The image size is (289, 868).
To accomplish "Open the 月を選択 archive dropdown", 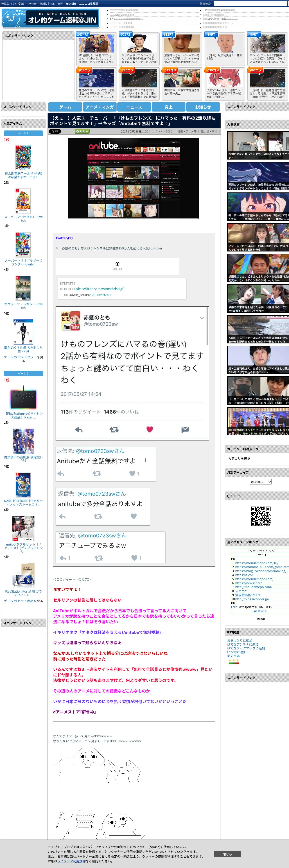I will (x=260, y=482).
